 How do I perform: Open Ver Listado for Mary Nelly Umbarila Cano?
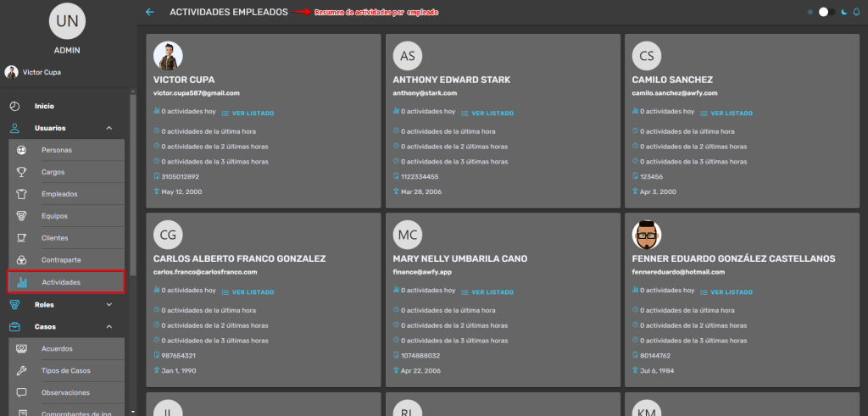[487, 292]
